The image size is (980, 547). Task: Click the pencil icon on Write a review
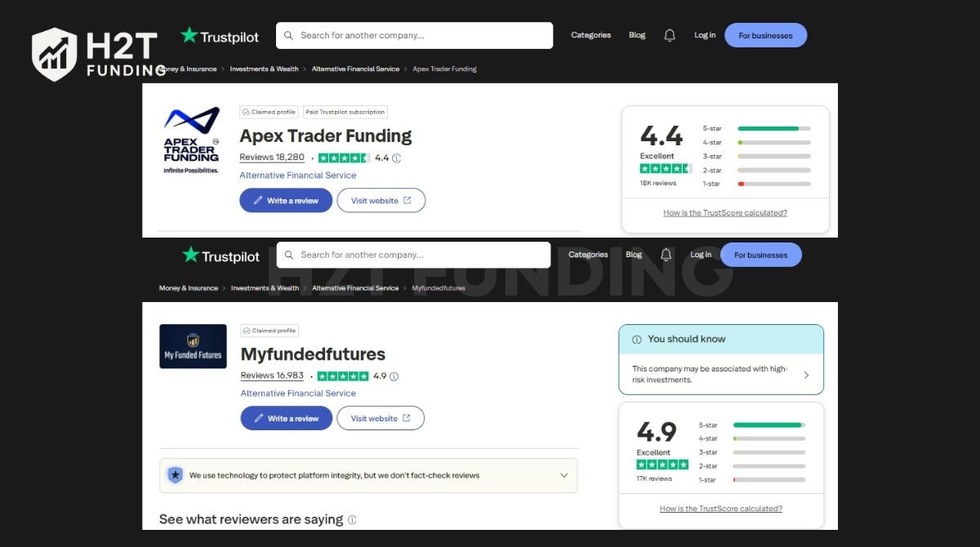pyautogui.click(x=257, y=200)
